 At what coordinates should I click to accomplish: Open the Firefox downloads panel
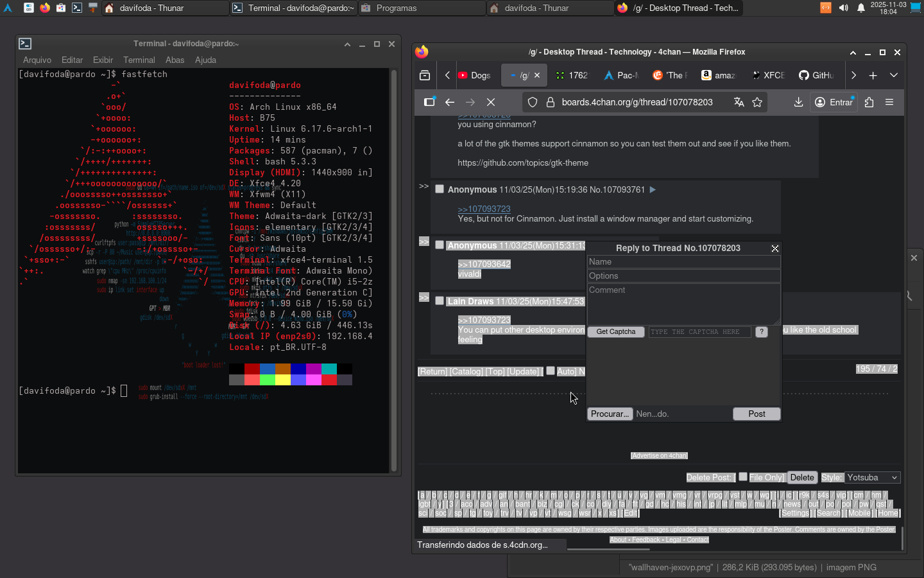[x=798, y=102]
